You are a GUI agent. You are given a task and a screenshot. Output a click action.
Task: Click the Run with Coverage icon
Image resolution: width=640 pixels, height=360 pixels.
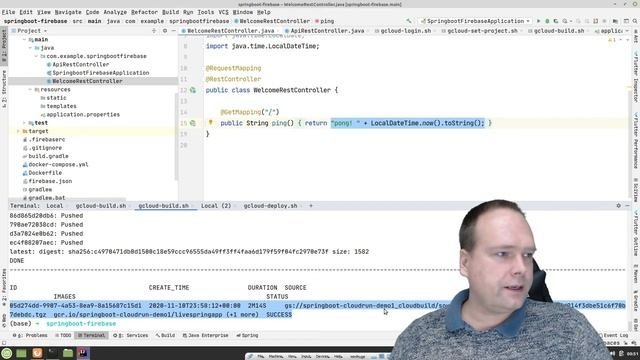tap(556, 21)
